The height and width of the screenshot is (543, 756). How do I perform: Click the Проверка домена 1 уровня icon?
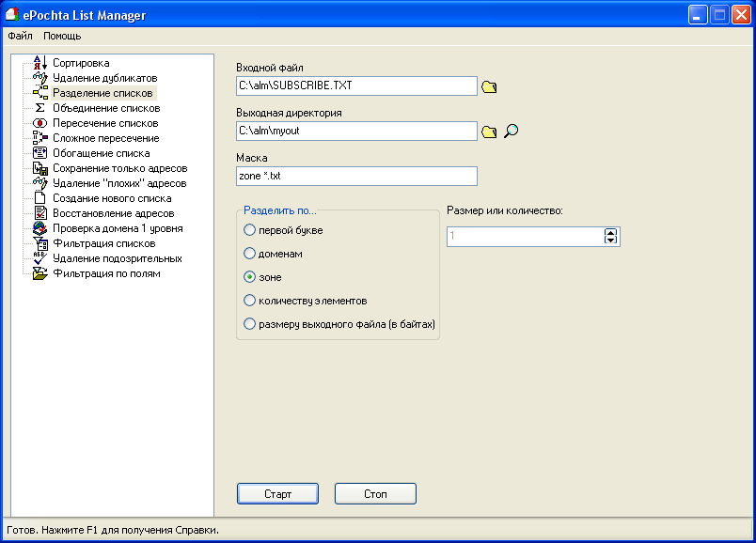click(x=39, y=228)
